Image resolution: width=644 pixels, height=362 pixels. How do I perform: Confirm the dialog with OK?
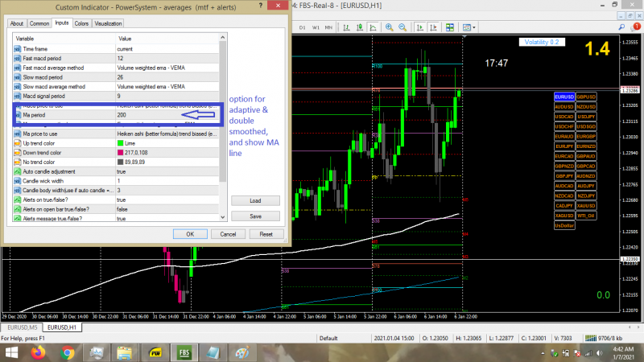190,234
